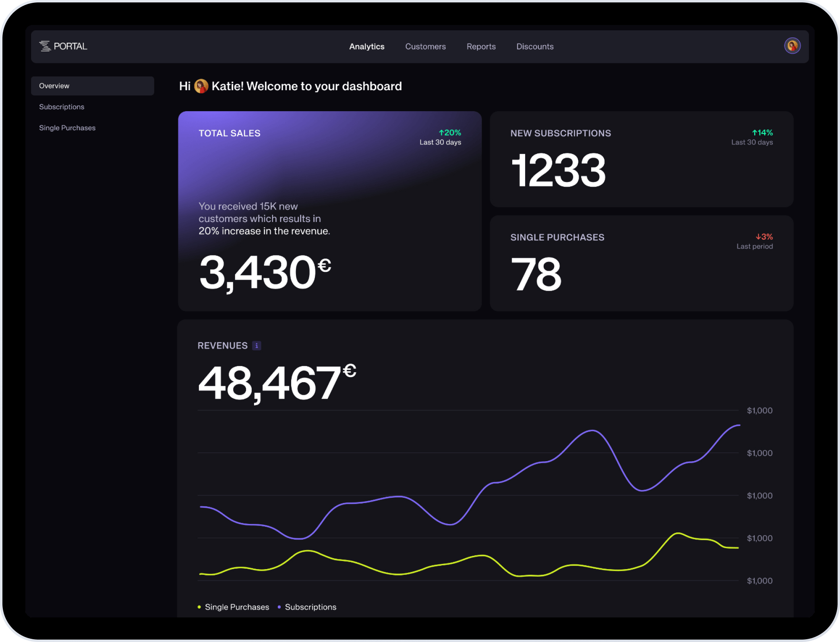
Task: Click the red 3% down-arrow indicator
Action: (764, 237)
